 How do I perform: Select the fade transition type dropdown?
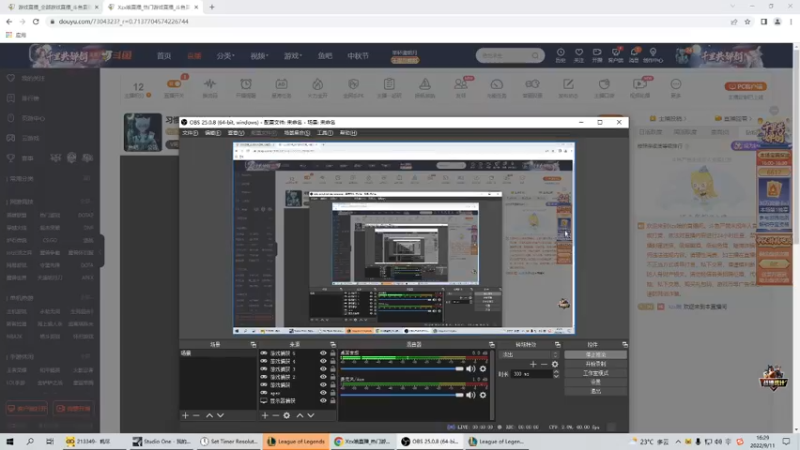tap(530, 355)
